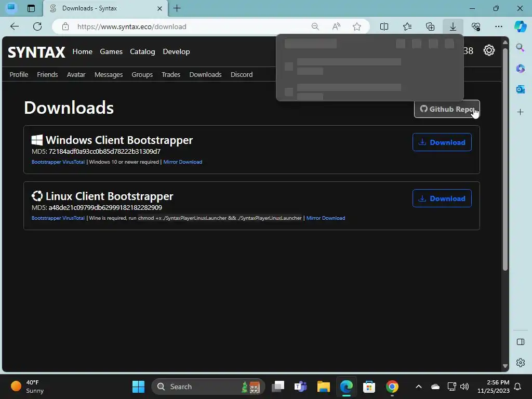Open the Catalog
Viewport: 532px width, 399px height.
click(142, 51)
